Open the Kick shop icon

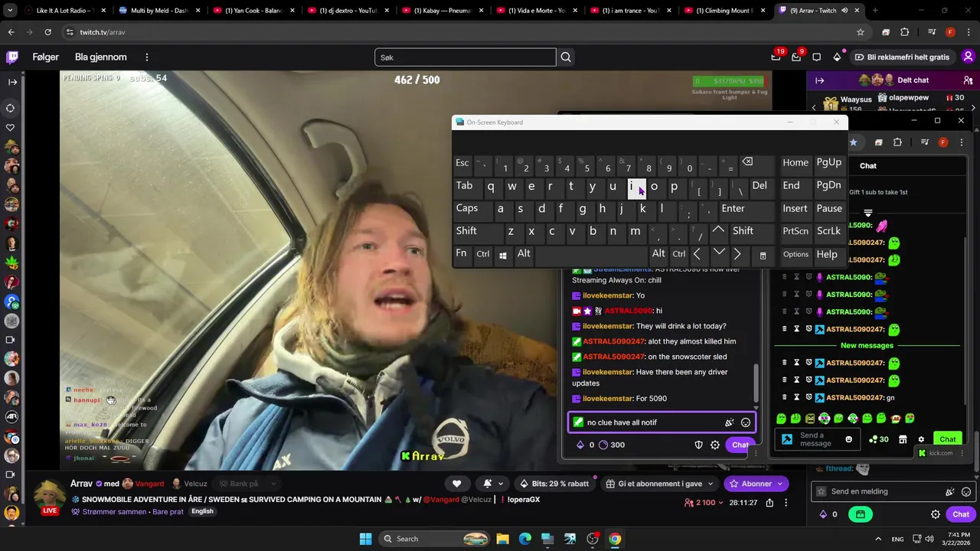(903, 439)
